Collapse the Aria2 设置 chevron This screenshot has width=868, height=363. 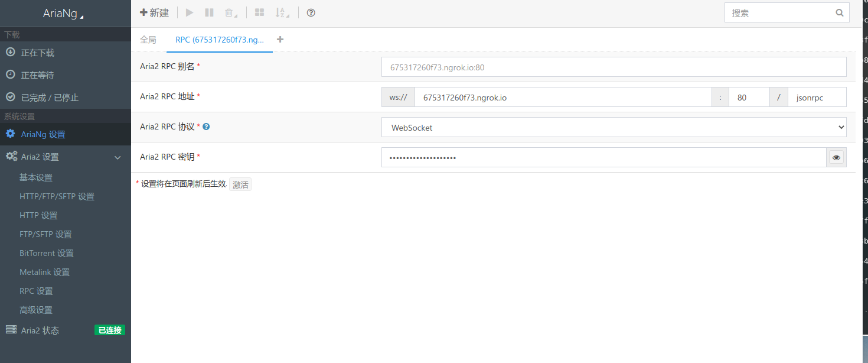(118, 157)
